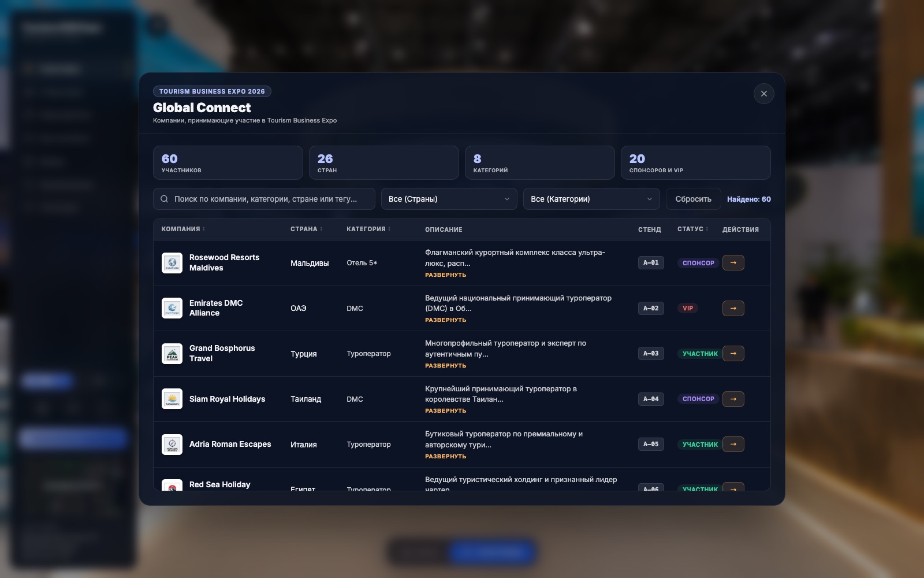Screen dimensions: 924x578
Task: Sort by the Категория column header
Action: (368, 229)
